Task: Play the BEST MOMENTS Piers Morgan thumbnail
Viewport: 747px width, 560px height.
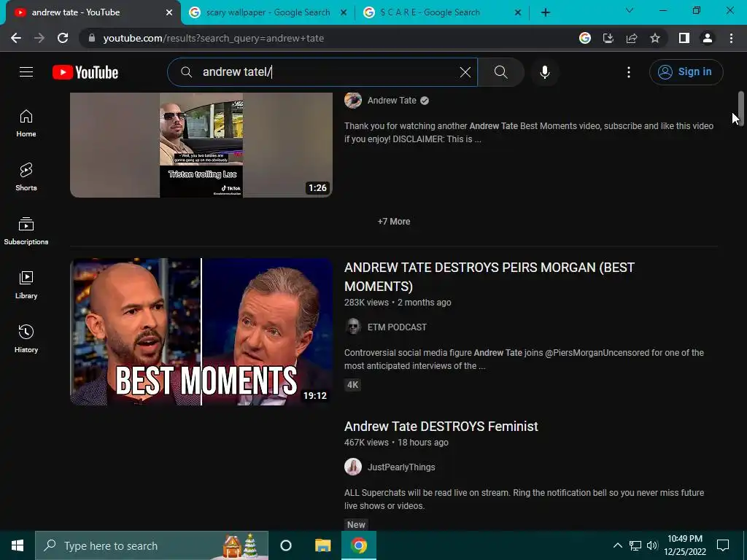Action: 201,332
